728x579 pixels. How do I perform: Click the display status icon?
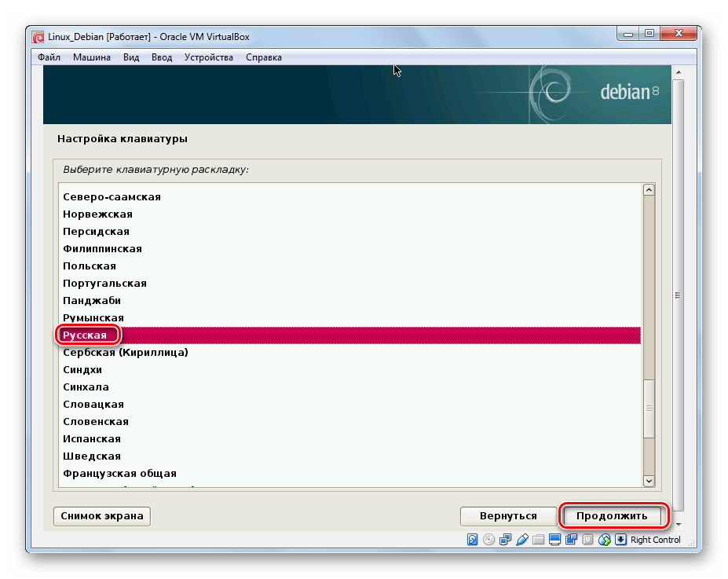point(554,540)
